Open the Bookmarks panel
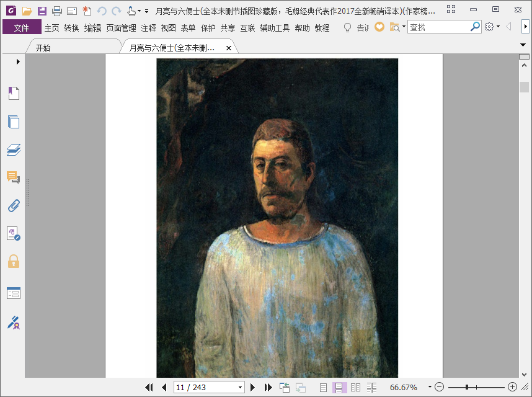The height and width of the screenshot is (397, 532). tap(14, 93)
